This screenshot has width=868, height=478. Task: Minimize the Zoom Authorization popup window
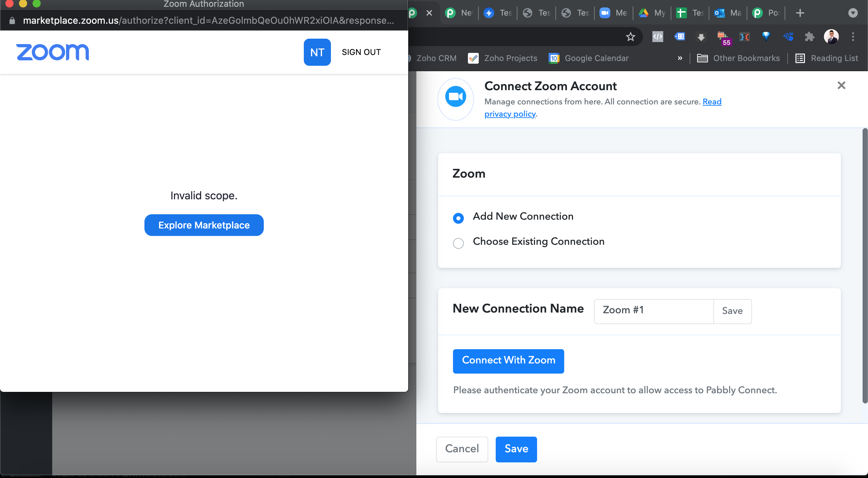click(x=23, y=4)
